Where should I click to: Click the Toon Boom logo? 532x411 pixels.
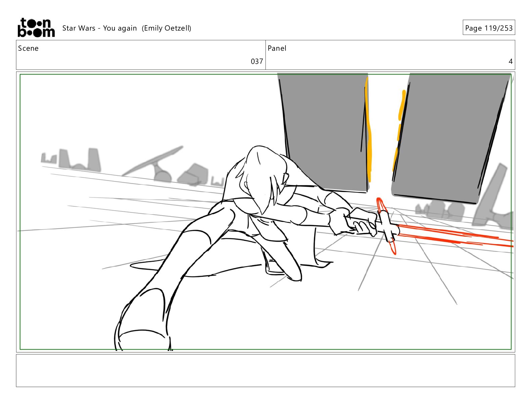tap(36, 28)
